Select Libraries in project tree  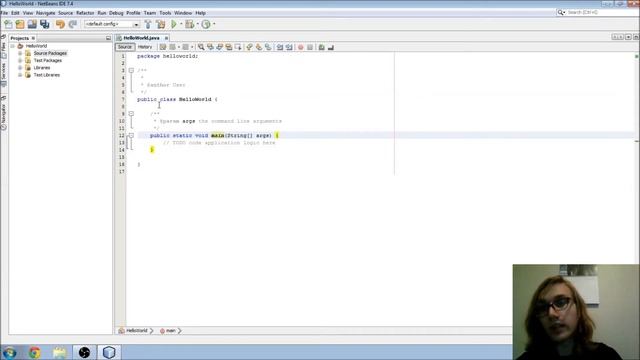42,68
